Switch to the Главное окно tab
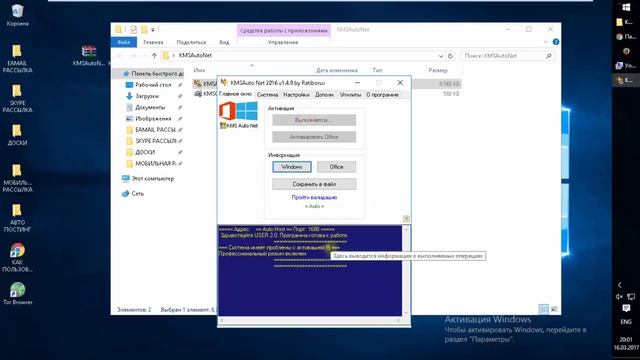The height and width of the screenshot is (360, 640). tap(236, 94)
